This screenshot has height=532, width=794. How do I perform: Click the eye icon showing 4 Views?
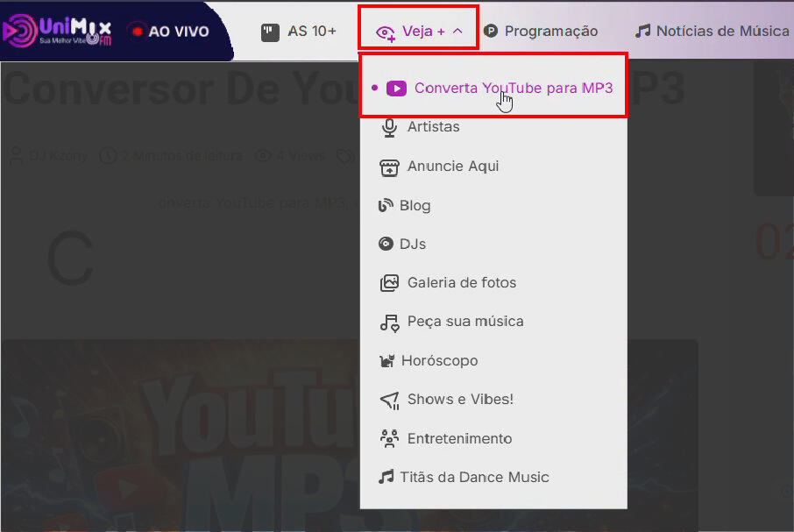262,155
